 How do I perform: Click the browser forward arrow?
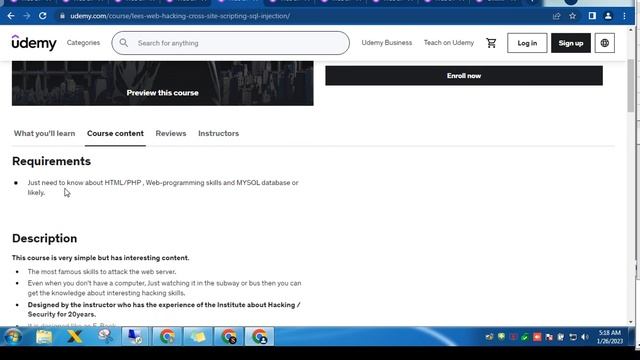[x=27, y=16]
